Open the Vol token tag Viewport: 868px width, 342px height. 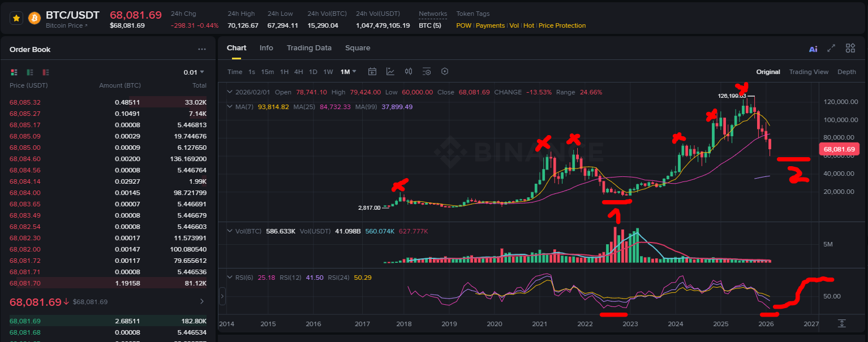514,25
